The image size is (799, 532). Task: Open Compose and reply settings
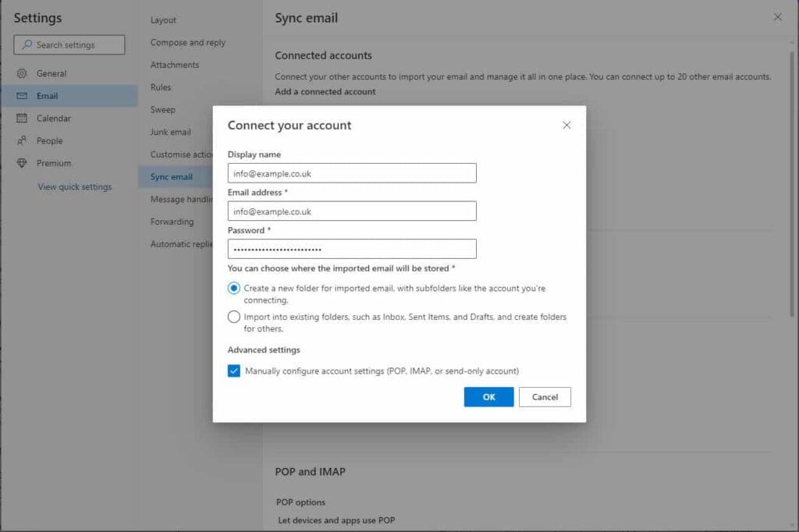click(187, 43)
